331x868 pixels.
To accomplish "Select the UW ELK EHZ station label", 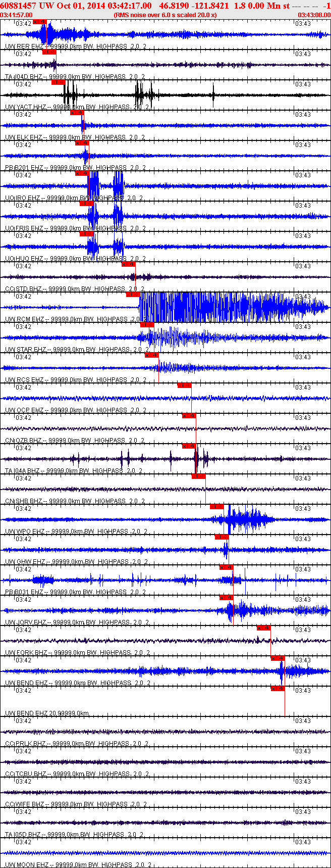I will (75, 137).
